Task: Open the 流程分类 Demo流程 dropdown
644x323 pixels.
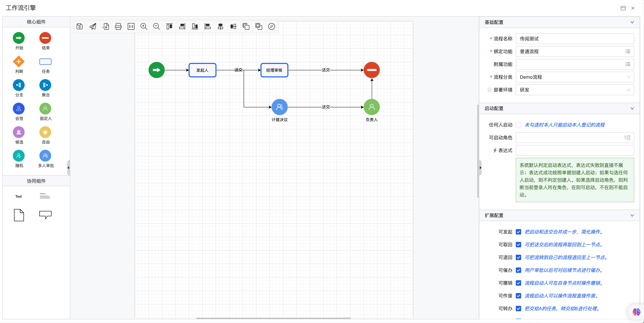Action: pyautogui.click(x=575, y=77)
